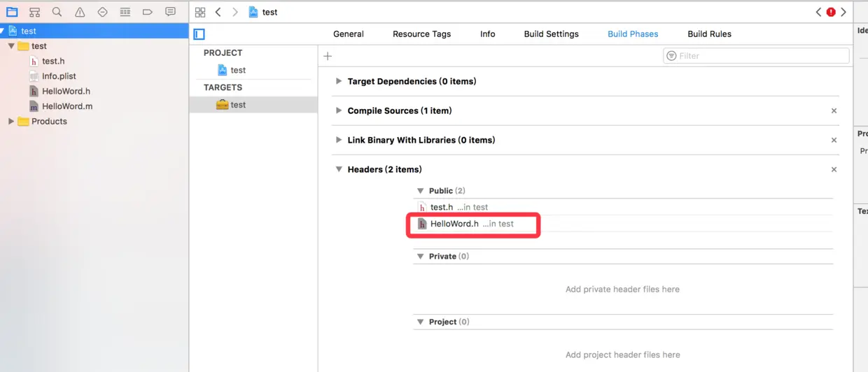
Task: Open the Test navigator diamond icon
Action: point(102,12)
